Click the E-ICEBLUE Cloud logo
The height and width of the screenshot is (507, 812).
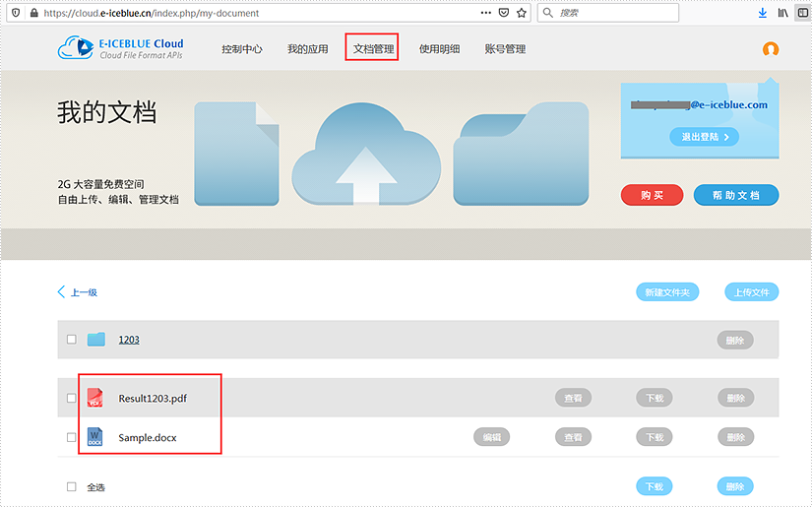point(120,48)
